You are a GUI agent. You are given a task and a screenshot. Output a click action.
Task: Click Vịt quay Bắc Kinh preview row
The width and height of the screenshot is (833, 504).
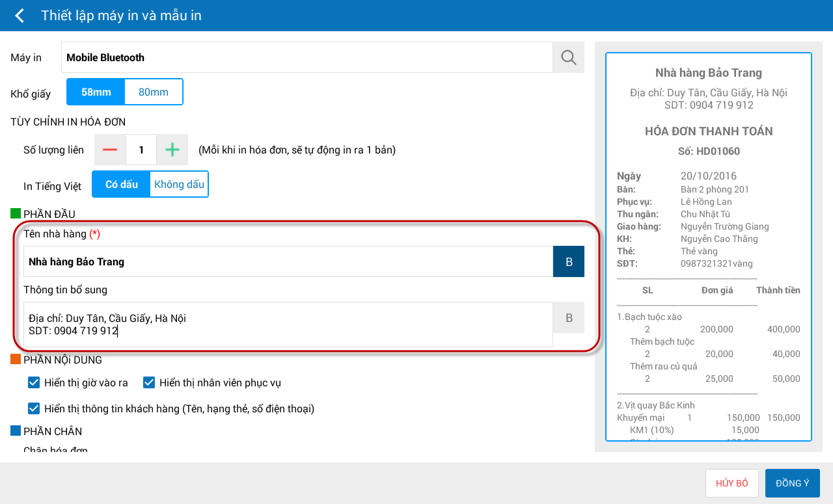click(x=656, y=405)
